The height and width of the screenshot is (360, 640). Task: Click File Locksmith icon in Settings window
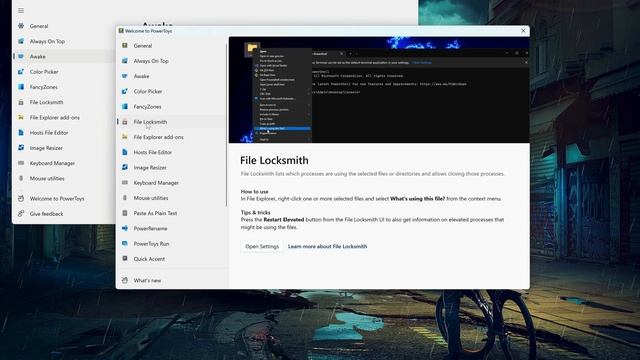coord(21,102)
